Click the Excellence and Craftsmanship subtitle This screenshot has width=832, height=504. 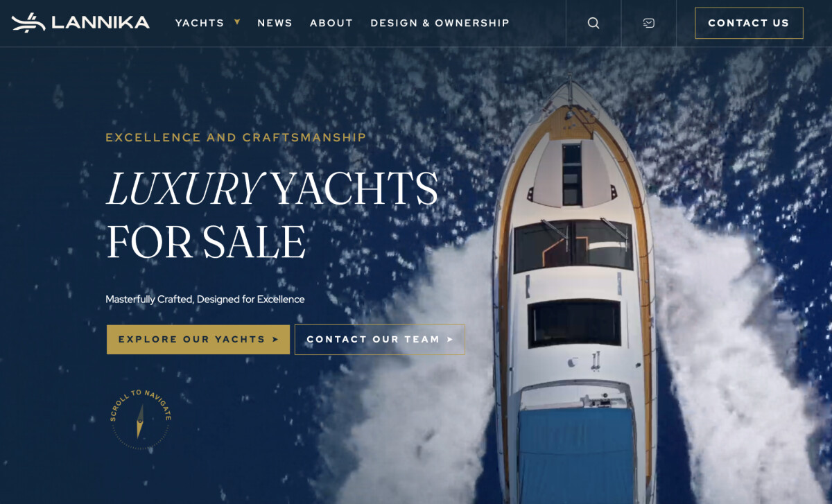point(236,137)
